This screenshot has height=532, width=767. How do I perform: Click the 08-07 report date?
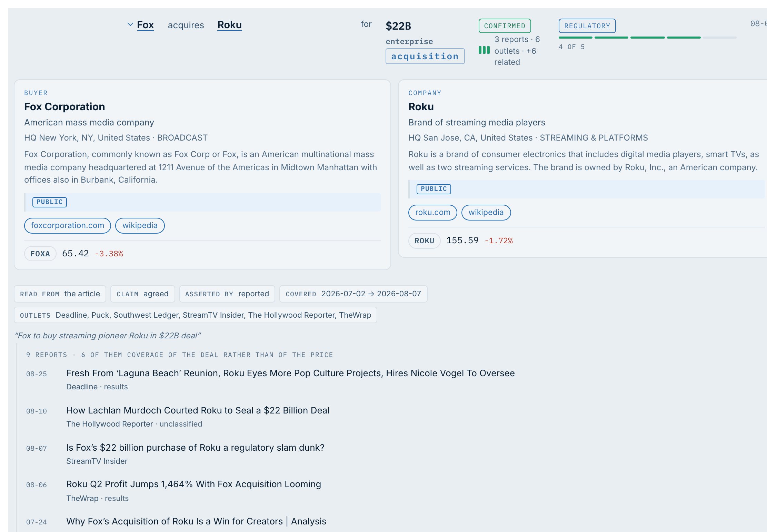[37, 449]
